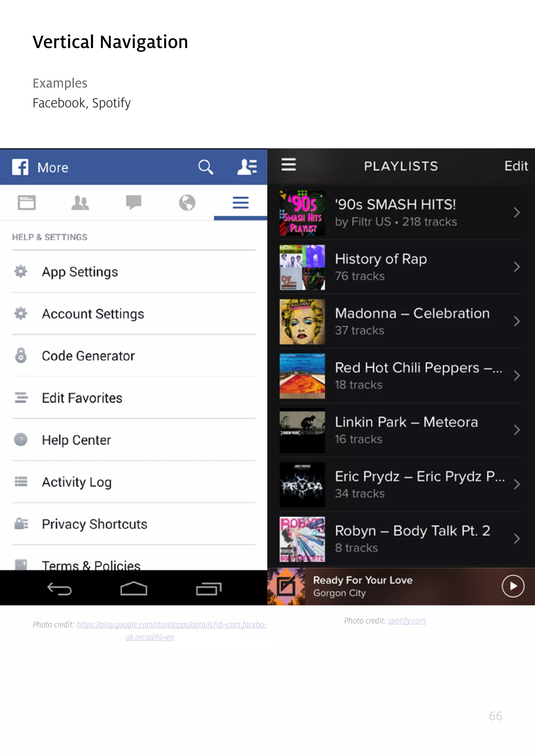
Task: Switch to the Friend Requests tab icon
Action: pos(80,203)
